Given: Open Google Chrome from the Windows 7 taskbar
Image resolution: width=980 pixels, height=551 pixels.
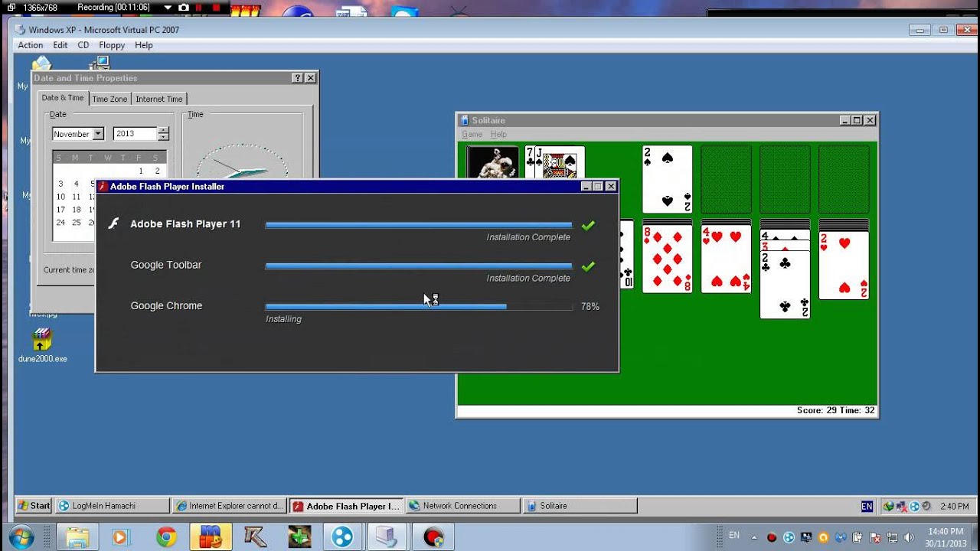Looking at the screenshot, I should tap(166, 537).
